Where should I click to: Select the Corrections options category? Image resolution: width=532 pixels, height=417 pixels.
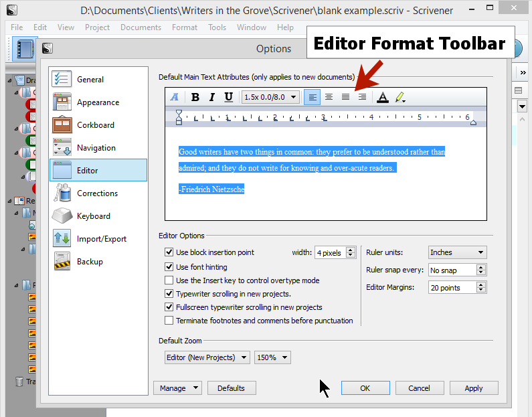coord(98,193)
